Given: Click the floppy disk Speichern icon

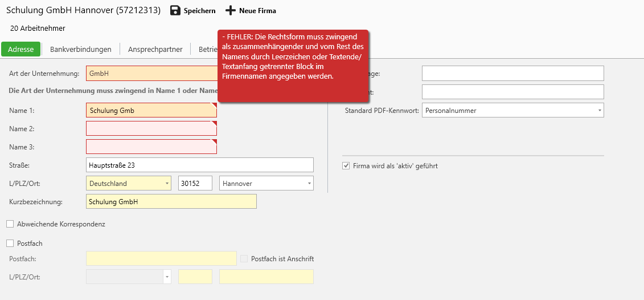Looking at the screenshot, I should 175,11.
